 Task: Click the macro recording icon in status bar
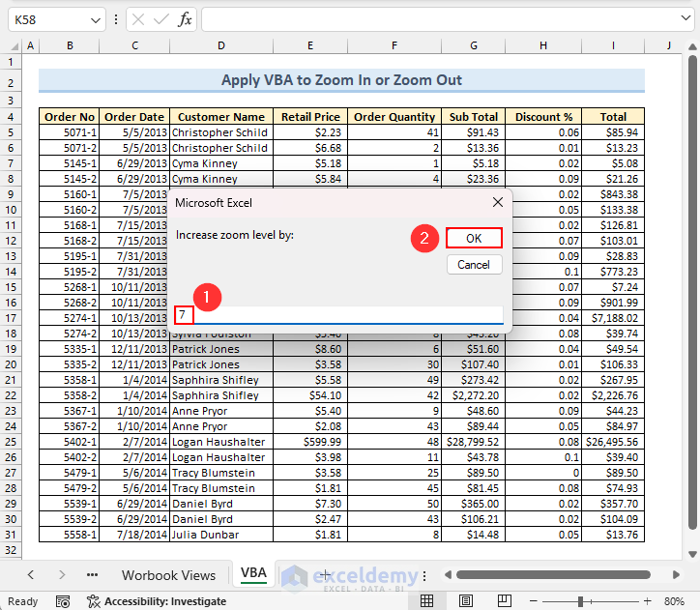coord(61,601)
